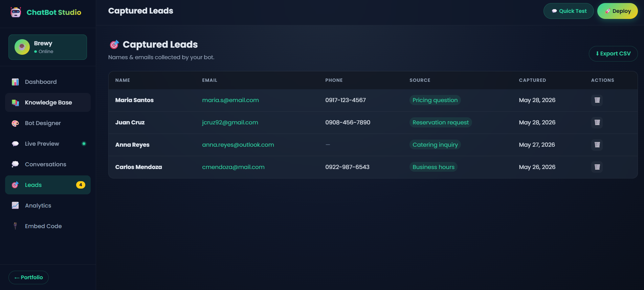This screenshot has height=290, width=644.
Task: Click the Names & emails collected subtitle
Action: pos(161,57)
